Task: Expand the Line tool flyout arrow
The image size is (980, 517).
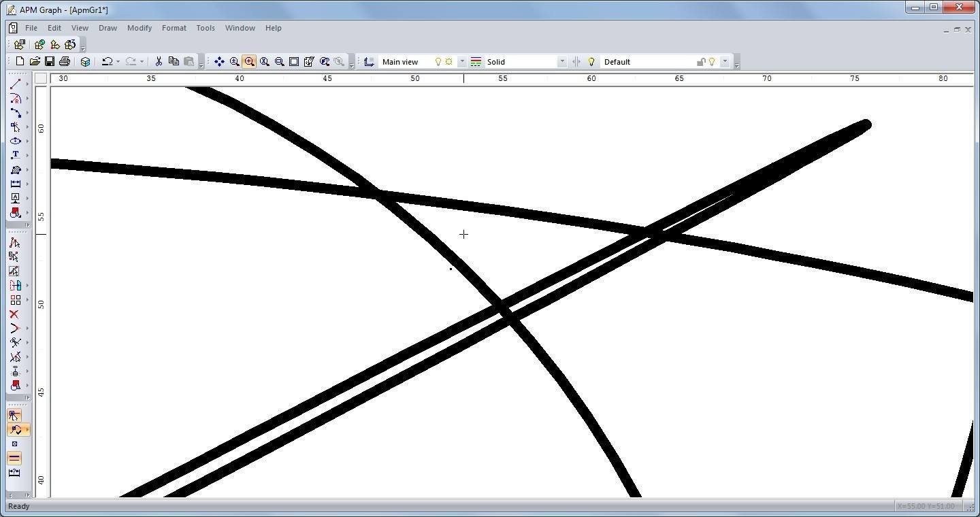Action: [27, 84]
